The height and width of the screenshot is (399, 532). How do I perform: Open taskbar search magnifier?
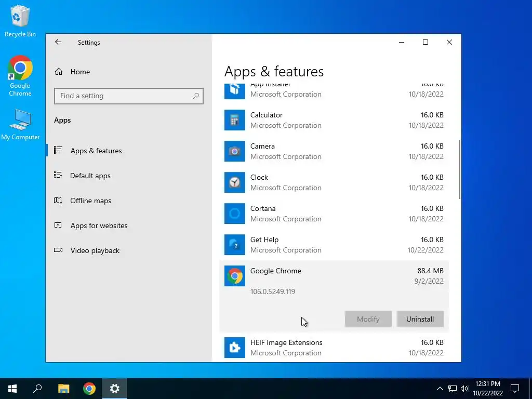(37, 389)
